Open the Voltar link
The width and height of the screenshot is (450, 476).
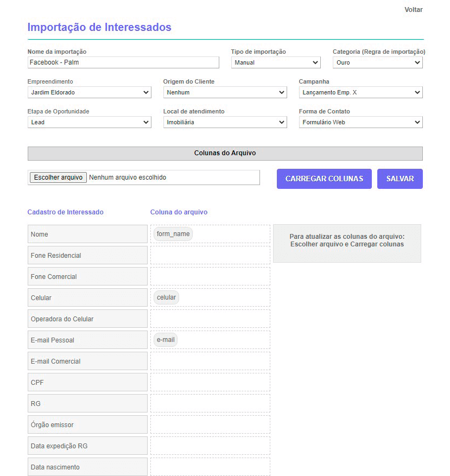(x=413, y=9)
